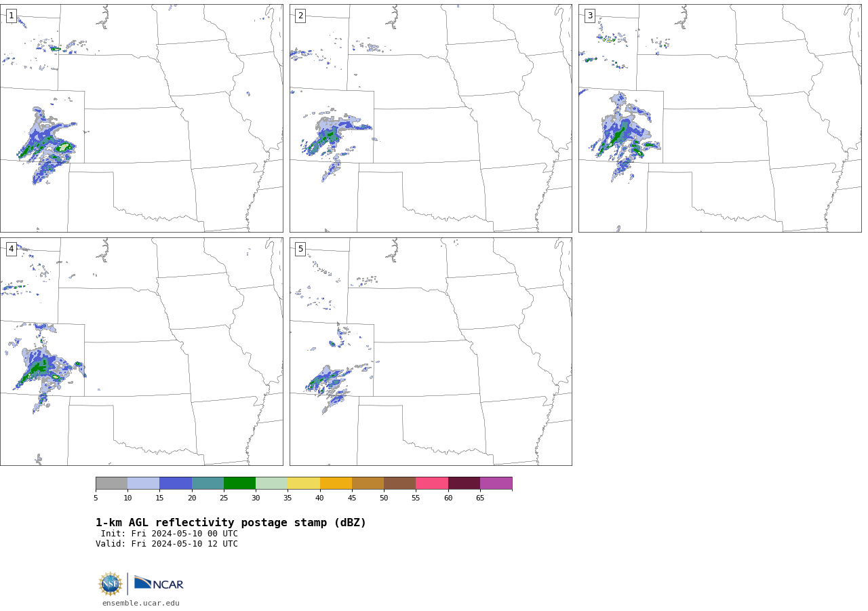This screenshot has height=611, width=868.
Task: Open ensemble member 5 postage stamp map
Action: pyautogui.click(x=431, y=351)
